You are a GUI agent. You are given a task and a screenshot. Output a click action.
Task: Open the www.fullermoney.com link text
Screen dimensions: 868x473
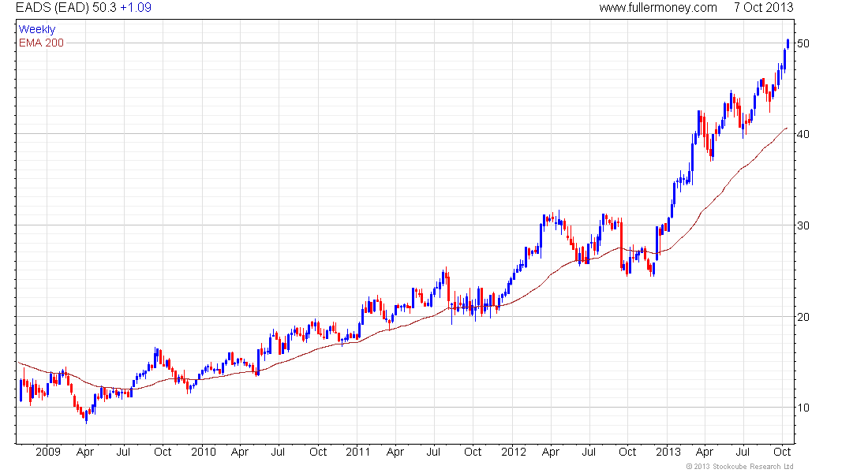pyautogui.click(x=657, y=8)
